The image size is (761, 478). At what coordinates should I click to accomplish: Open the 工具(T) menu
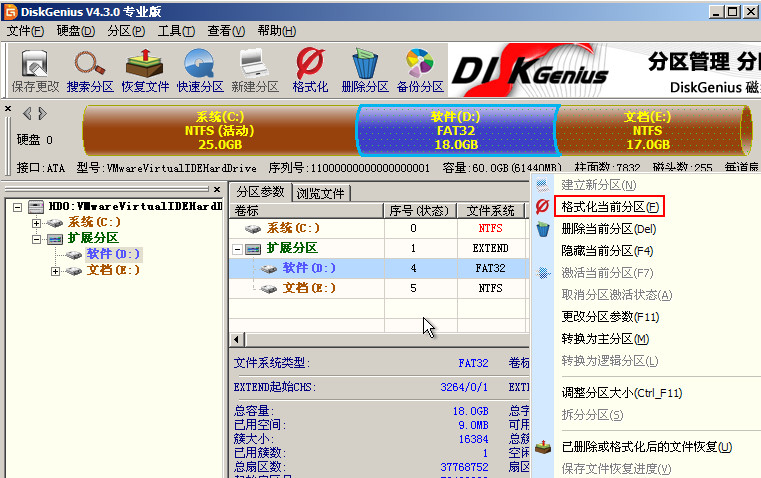(176, 31)
